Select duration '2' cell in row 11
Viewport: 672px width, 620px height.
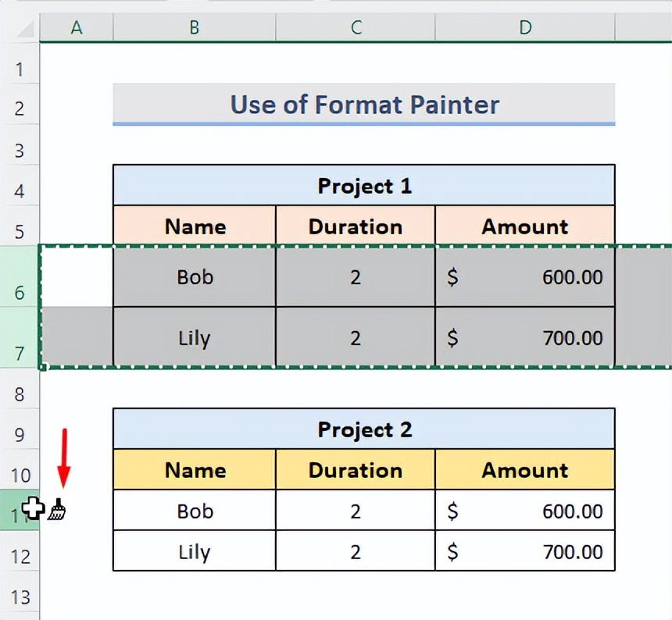[356, 510]
